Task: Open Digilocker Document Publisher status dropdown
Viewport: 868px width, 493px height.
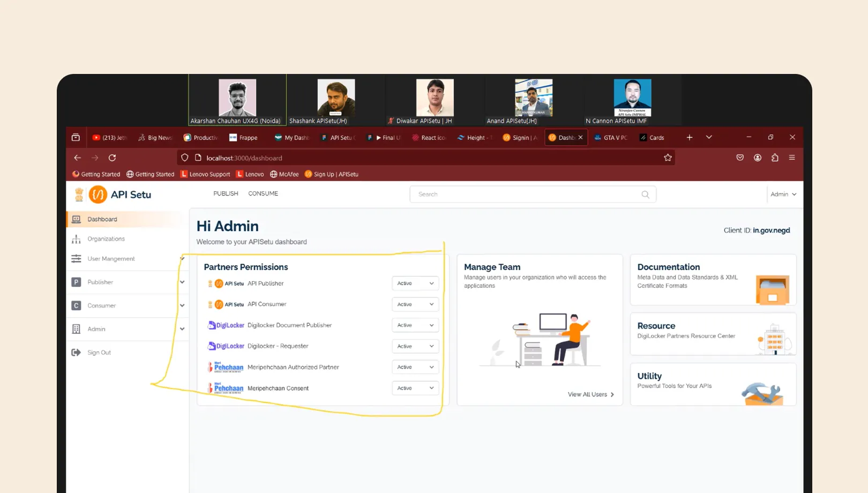Action: point(415,325)
